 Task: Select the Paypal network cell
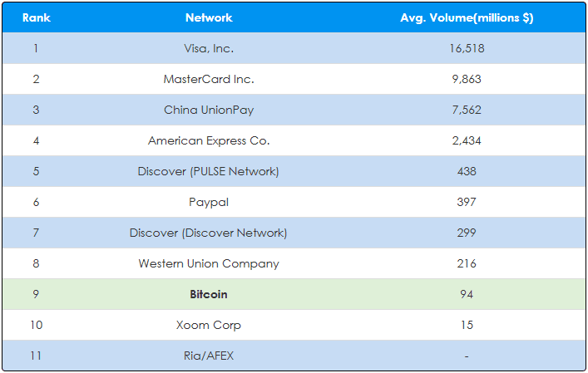[x=209, y=202]
